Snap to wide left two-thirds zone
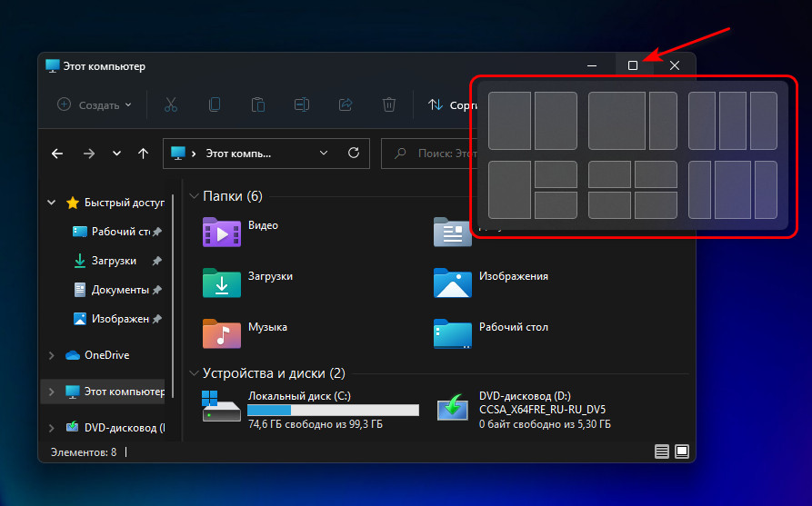This screenshot has height=506, width=812. pos(617,121)
